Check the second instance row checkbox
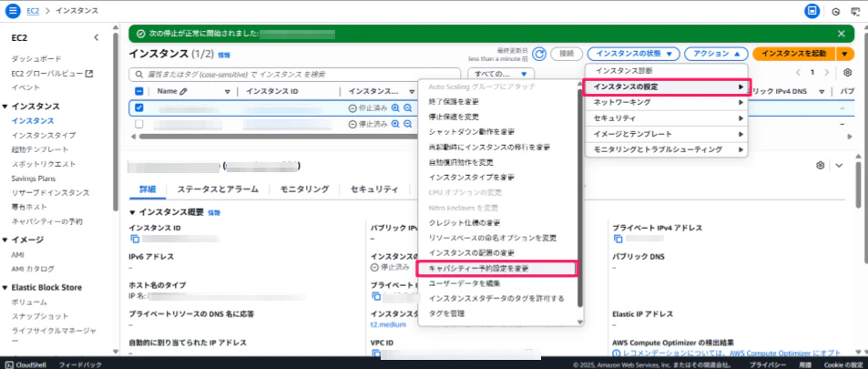Viewport: 868px width, 369px height. tap(139, 124)
